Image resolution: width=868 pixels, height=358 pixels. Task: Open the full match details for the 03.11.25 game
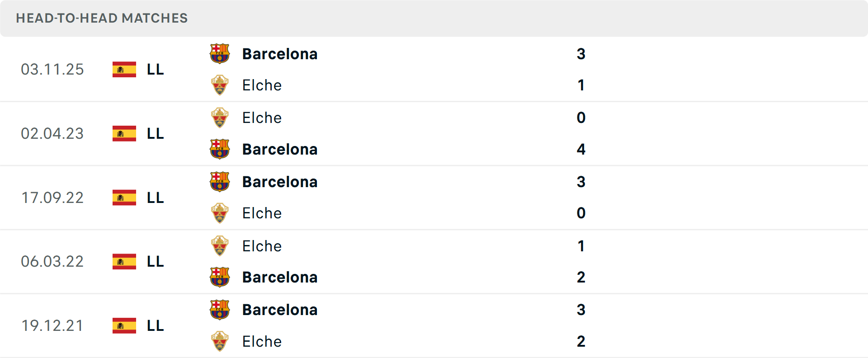pos(407,69)
